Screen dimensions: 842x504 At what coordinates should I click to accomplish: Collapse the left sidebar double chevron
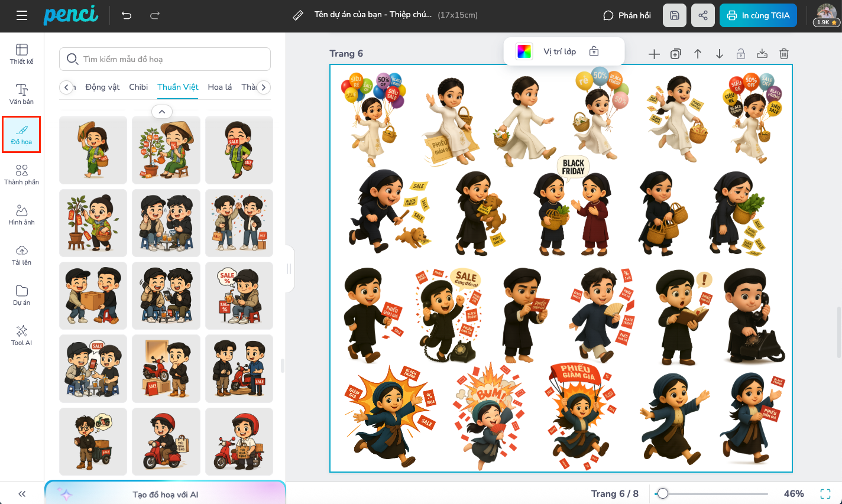(22, 494)
